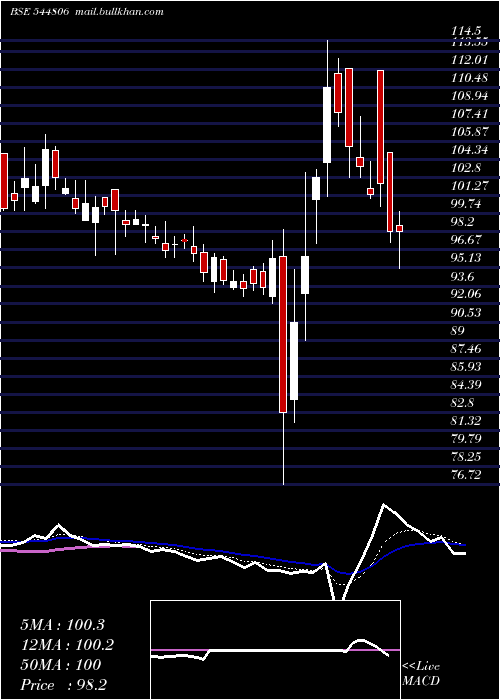Select the 107.41 price axis label

point(469,114)
